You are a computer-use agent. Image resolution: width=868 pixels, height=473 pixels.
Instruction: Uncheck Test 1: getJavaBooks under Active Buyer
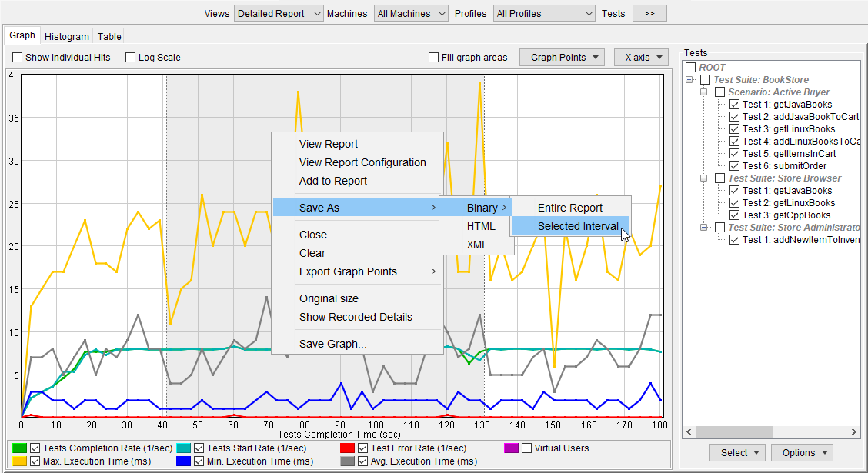tap(734, 105)
